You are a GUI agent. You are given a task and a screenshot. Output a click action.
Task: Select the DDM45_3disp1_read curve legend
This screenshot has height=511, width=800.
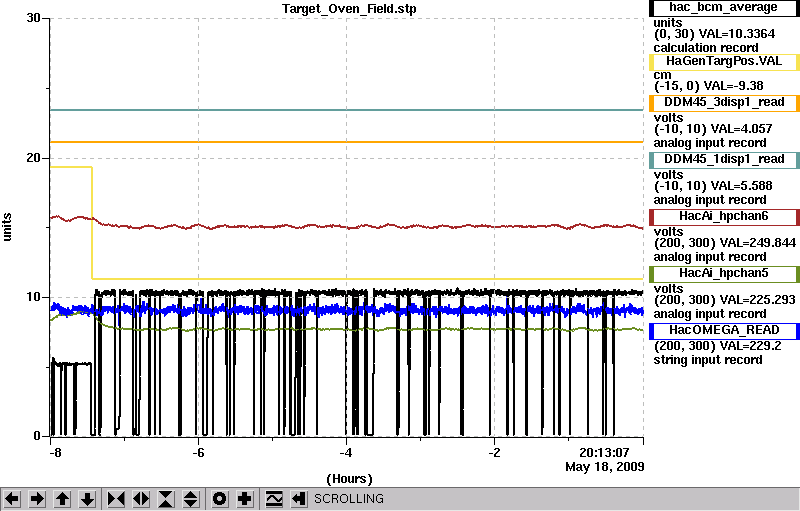coord(723,103)
